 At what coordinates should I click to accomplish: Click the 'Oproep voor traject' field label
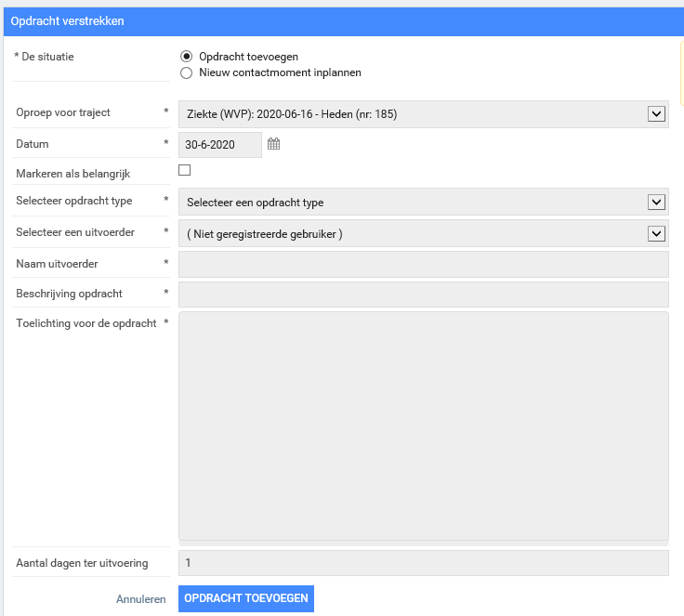coord(63,112)
